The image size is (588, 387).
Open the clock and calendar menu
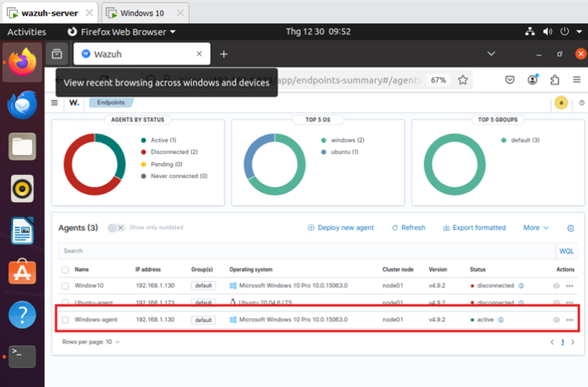click(318, 31)
